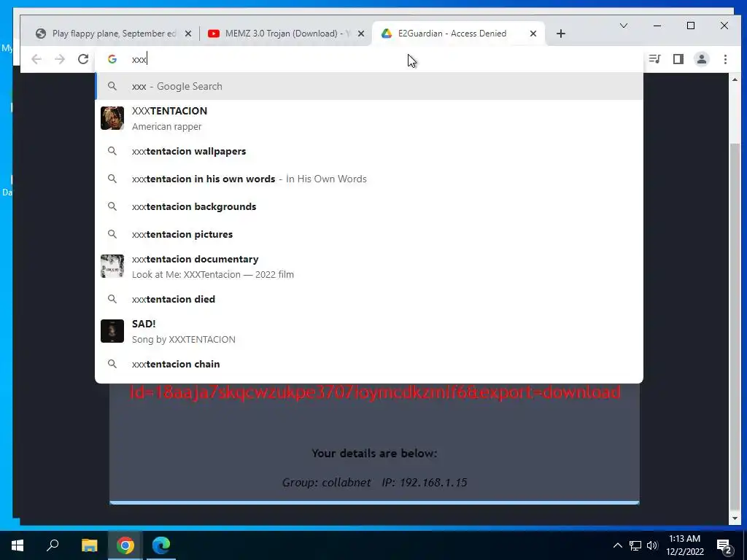Click the red blocked URL text
Image resolution: width=747 pixels, height=560 pixels.
point(375,392)
